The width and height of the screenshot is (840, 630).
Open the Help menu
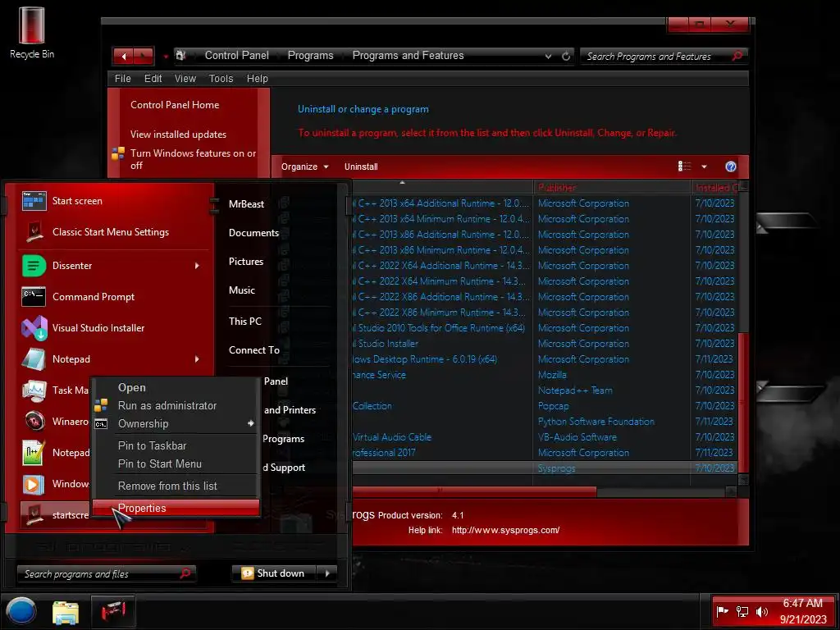[257, 79]
